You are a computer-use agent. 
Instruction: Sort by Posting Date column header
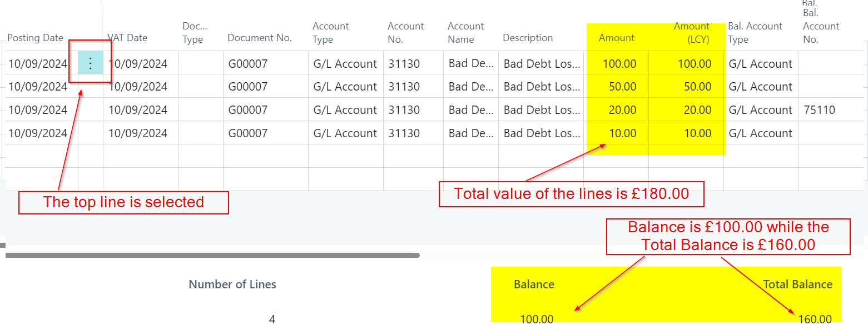point(36,38)
